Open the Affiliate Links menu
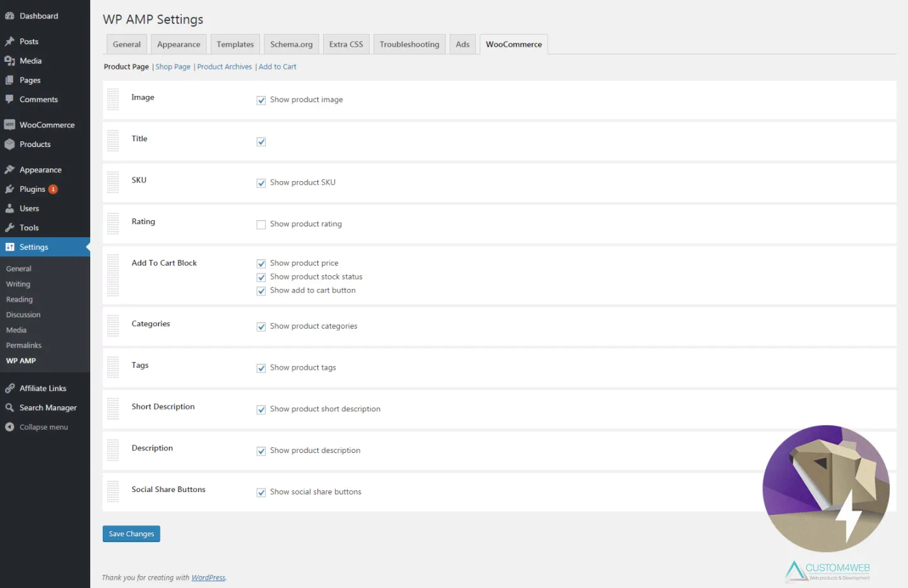 pos(43,388)
